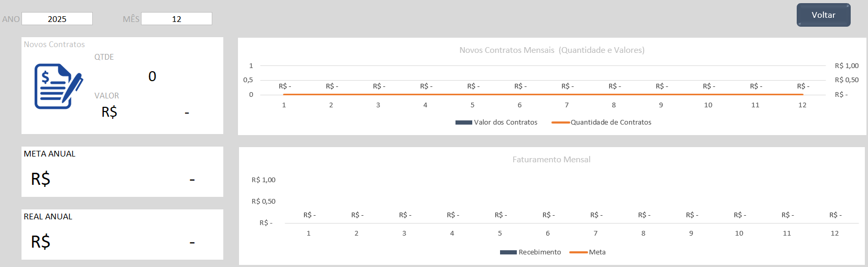This screenshot has height=267, width=868.
Task: Click month 12 on the Faturamento Mensal axis
Action: click(x=834, y=233)
